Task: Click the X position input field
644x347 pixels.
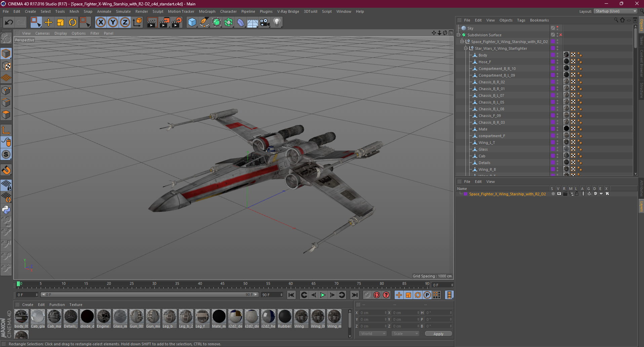Action: click(373, 313)
